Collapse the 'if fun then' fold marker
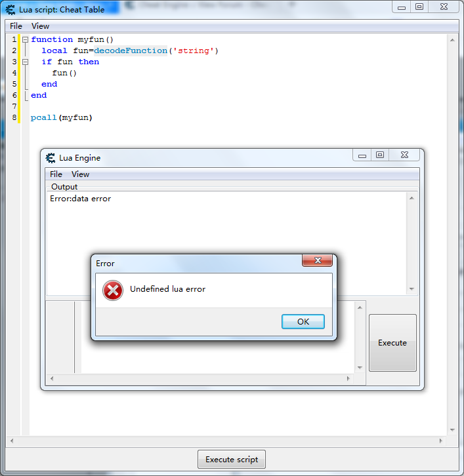This screenshot has width=464, height=476. point(26,62)
